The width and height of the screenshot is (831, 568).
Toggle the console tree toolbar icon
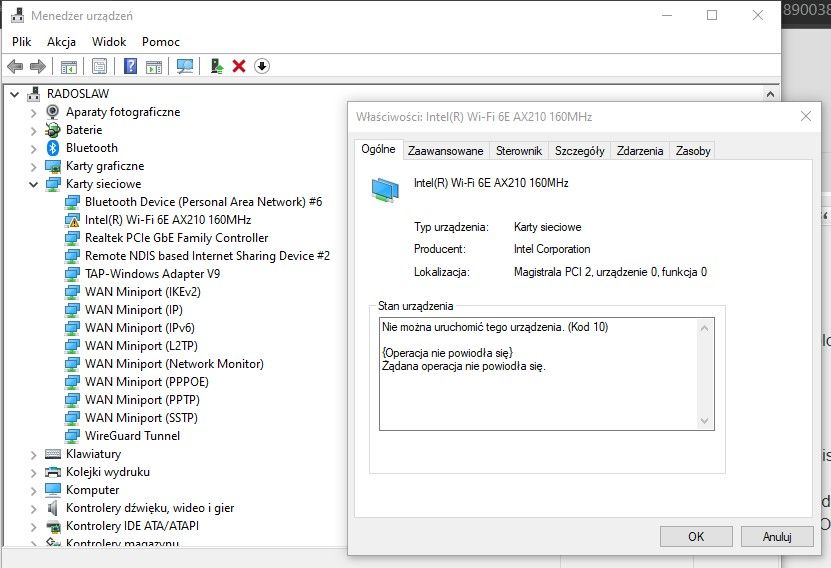pyautogui.click(x=68, y=66)
